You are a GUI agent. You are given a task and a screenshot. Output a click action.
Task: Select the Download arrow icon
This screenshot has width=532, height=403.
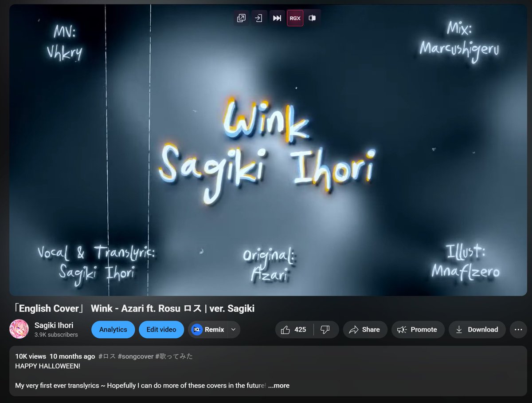[459, 329]
